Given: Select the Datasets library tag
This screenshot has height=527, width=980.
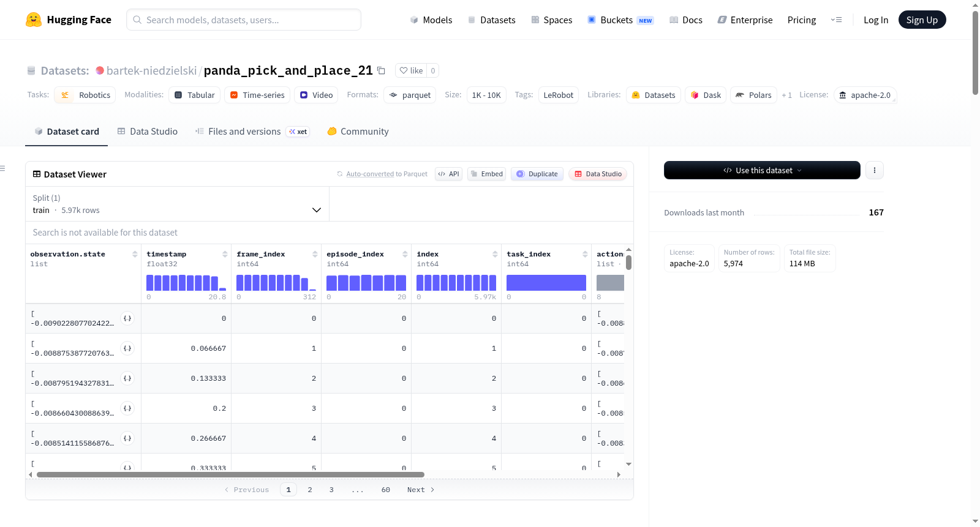Looking at the screenshot, I should tap(654, 95).
